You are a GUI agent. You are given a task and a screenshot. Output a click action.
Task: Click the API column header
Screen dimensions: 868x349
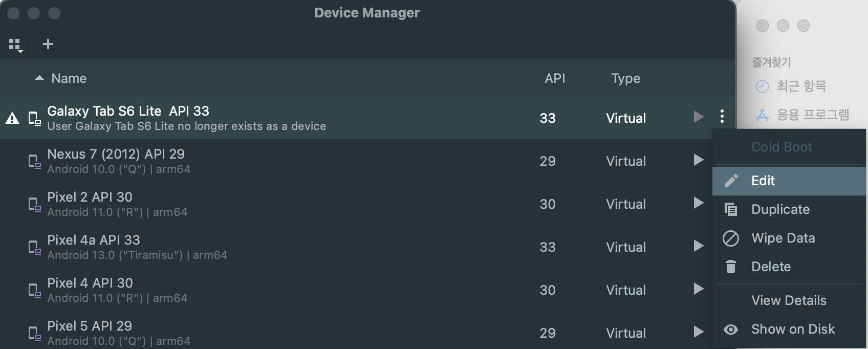555,78
